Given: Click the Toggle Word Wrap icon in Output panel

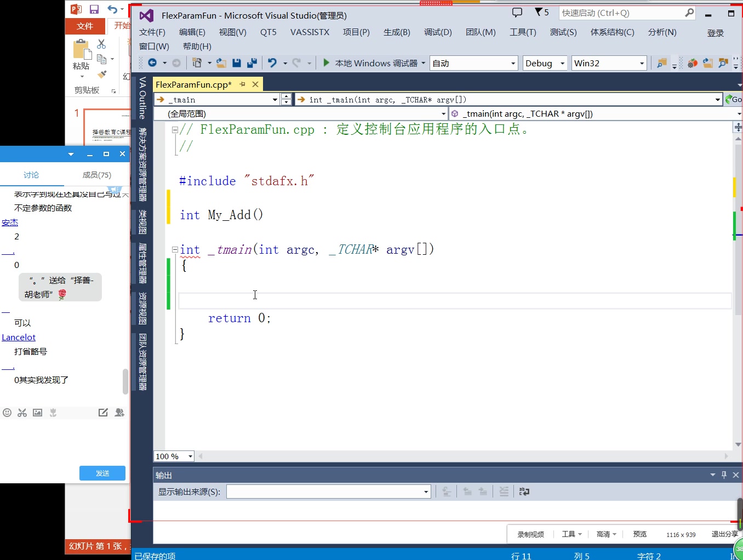Looking at the screenshot, I should coord(524,492).
